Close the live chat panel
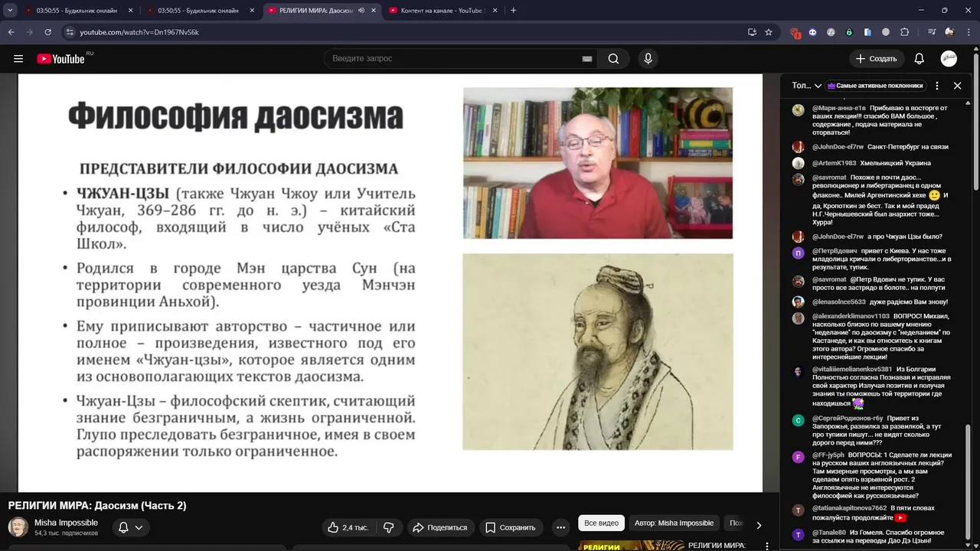This screenshot has width=980, height=551. tap(957, 86)
